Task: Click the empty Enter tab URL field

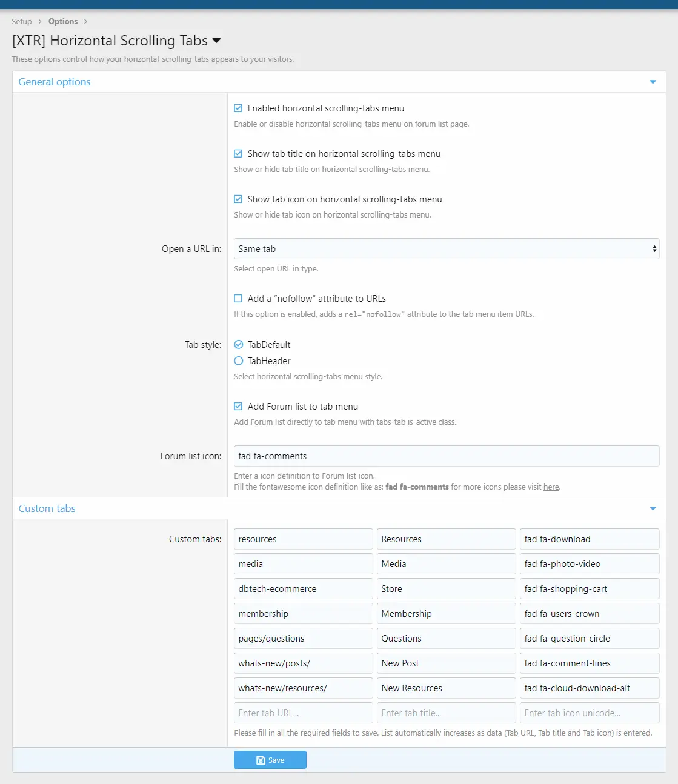Action: 303,713
